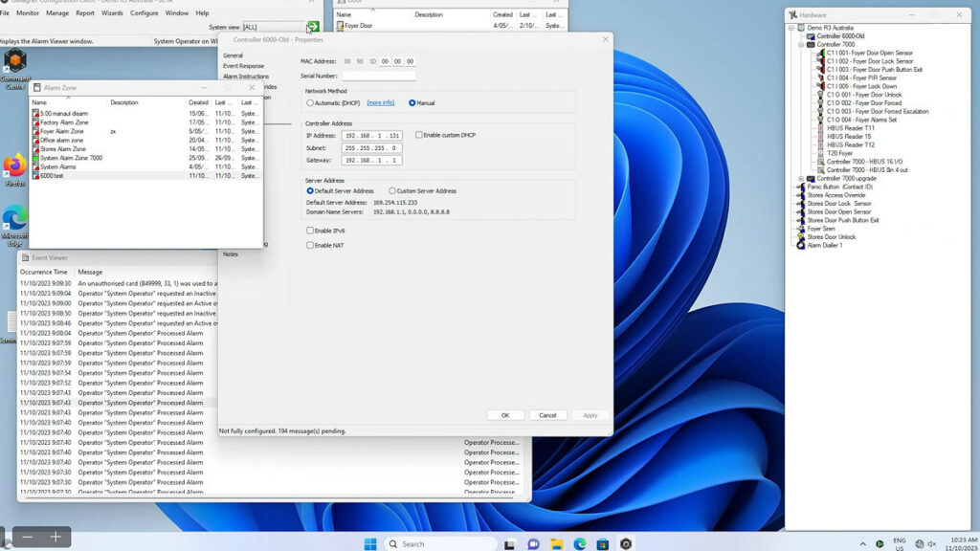Choose Custom Server Address radio option
Screen dimensions: 980x551
(392, 190)
